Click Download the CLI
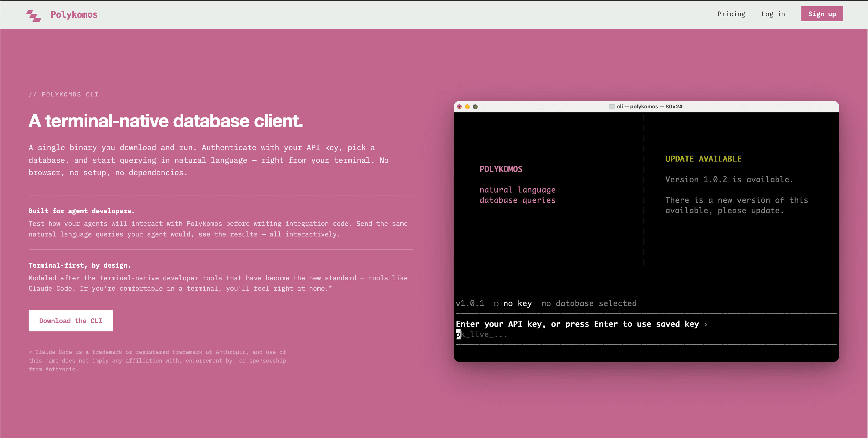 click(x=70, y=321)
